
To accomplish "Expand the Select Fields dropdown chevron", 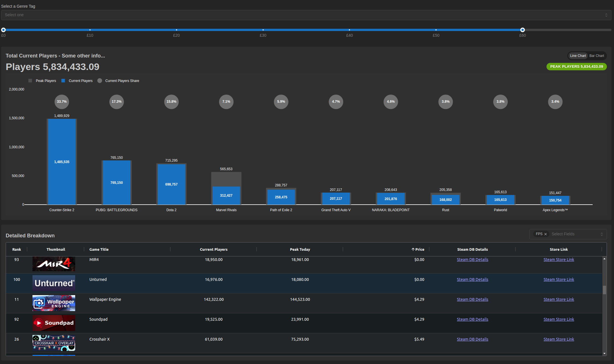I will point(601,234).
